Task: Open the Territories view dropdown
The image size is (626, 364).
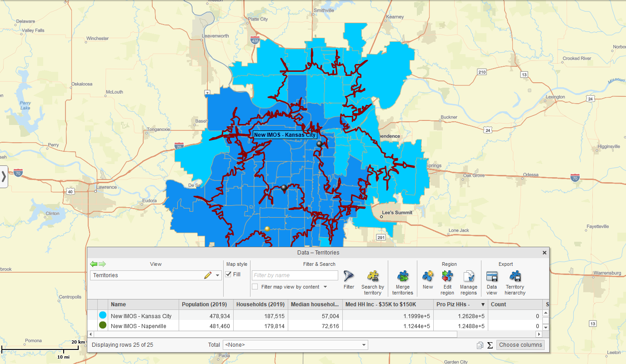Action: coord(217,275)
